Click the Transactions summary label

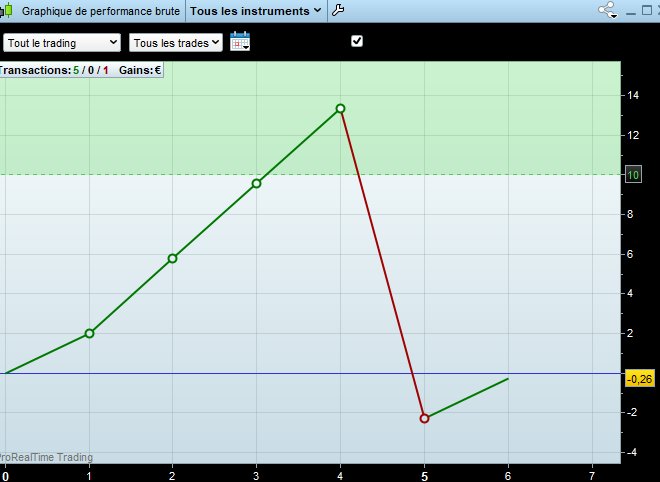click(x=54, y=70)
